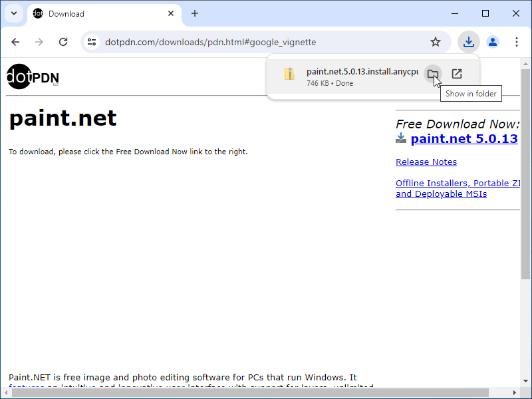Image resolution: width=532 pixels, height=399 pixels.
Task: Open the Chrome profile avatar
Action: (493, 42)
